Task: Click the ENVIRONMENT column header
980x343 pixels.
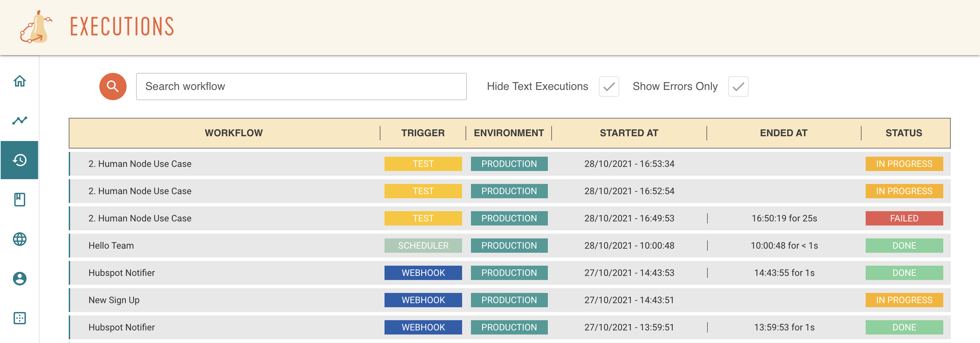Action: tap(509, 133)
